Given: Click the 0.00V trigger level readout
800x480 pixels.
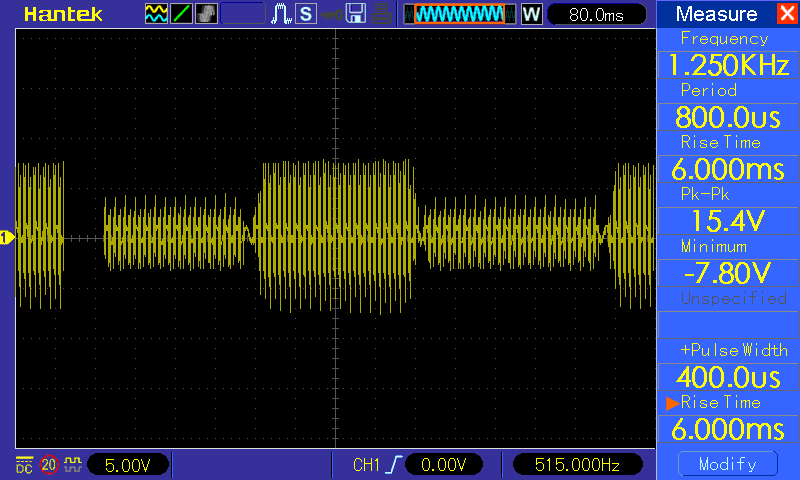Looking at the screenshot, I should click(443, 465).
